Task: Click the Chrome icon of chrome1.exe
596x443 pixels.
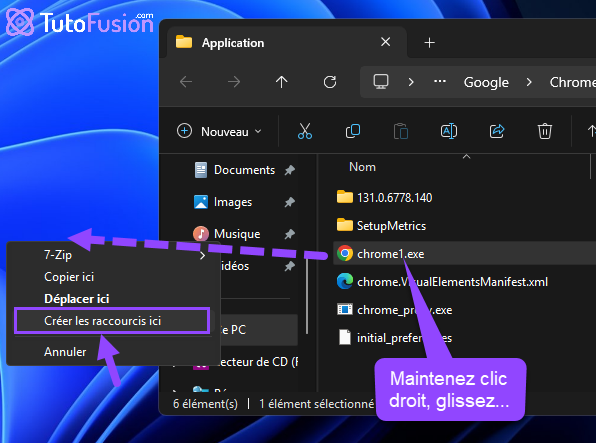Action: pyautogui.click(x=345, y=253)
